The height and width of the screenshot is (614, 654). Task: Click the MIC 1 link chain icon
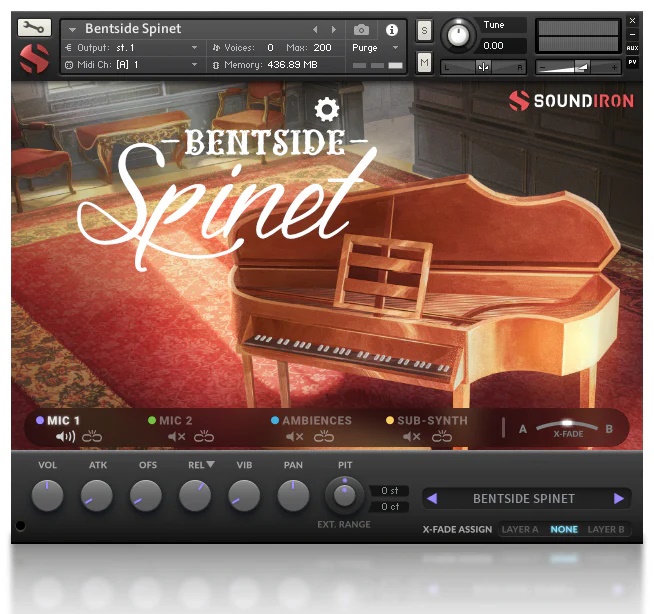pyautogui.click(x=92, y=436)
